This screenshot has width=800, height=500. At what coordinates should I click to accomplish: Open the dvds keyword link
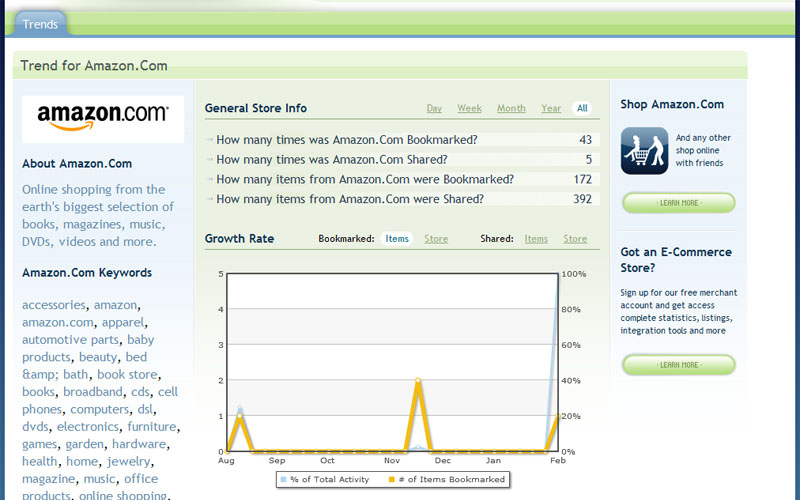tap(35, 427)
